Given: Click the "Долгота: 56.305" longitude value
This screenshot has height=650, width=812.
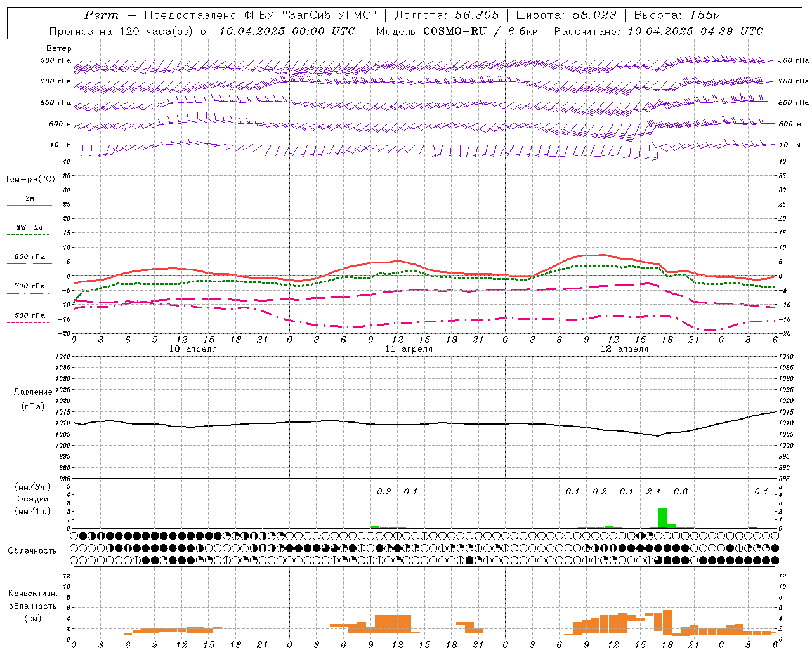Looking at the screenshot, I should coord(447,15).
